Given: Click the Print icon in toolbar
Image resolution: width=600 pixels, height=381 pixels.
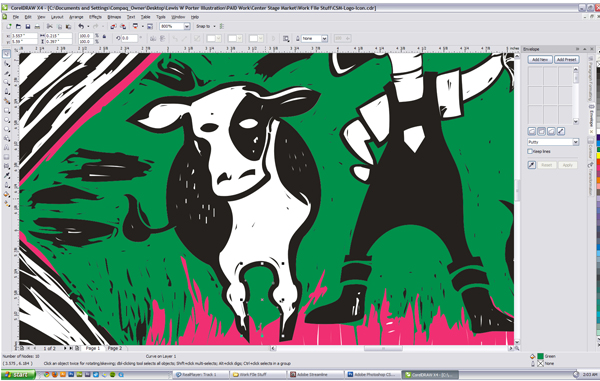Looking at the screenshot, I should 37,26.
